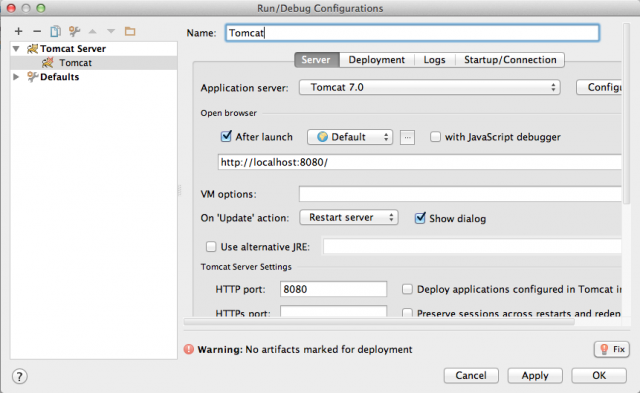Click the HTTP port field

click(x=333, y=289)
